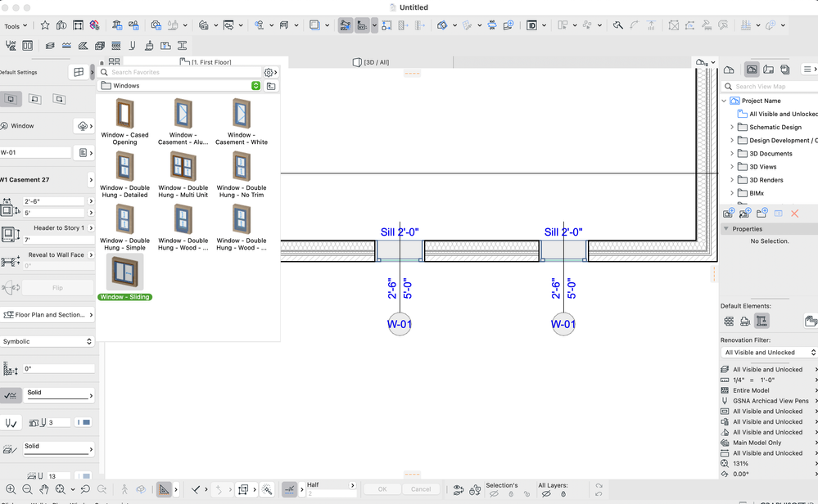Open the Windows folder dropdown in favorites
Image resolution: width=818 pixels, height=504 pixels.
[255, 86]
